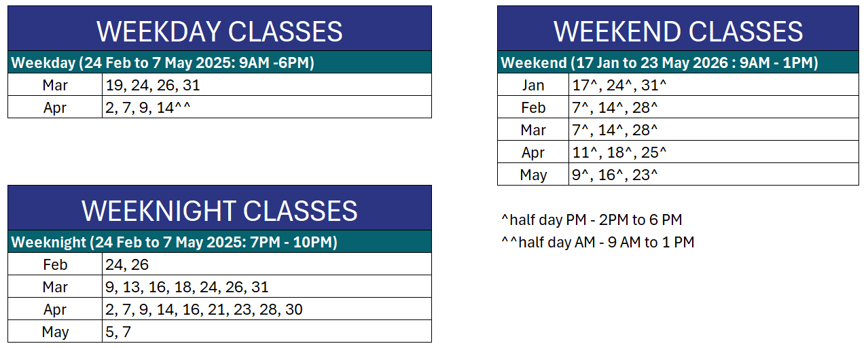Select weeknight March dates starting with 9, 13
Image resolution: width=868 pixels, height=348 pixels.
187,287
